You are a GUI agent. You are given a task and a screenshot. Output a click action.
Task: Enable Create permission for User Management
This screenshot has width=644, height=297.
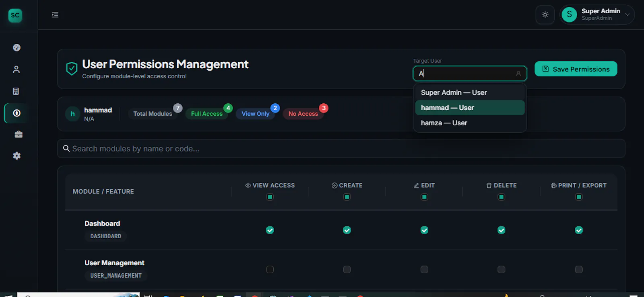347,269
